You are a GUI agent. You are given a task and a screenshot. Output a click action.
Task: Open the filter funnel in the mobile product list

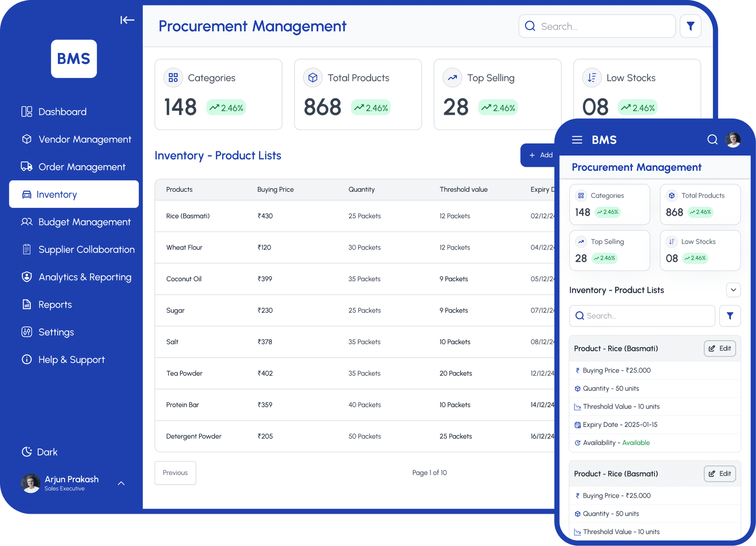tap(730, 316)
